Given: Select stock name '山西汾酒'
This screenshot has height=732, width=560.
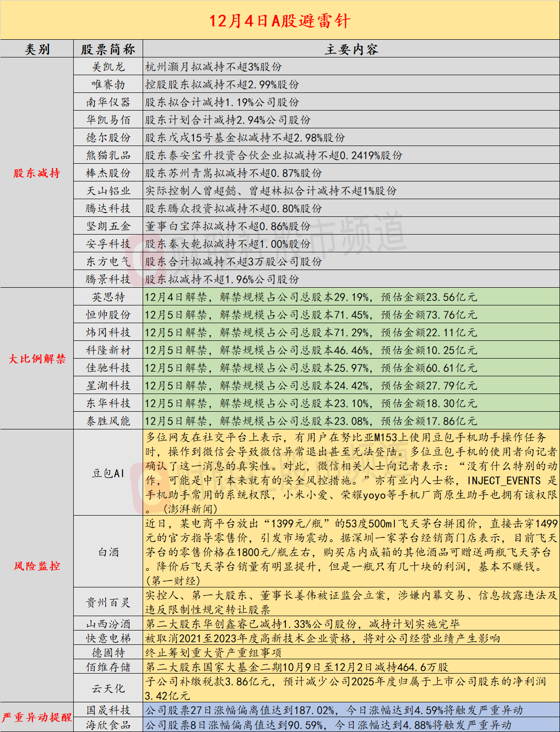Looking at the screenshot, I should pos(108,624).
